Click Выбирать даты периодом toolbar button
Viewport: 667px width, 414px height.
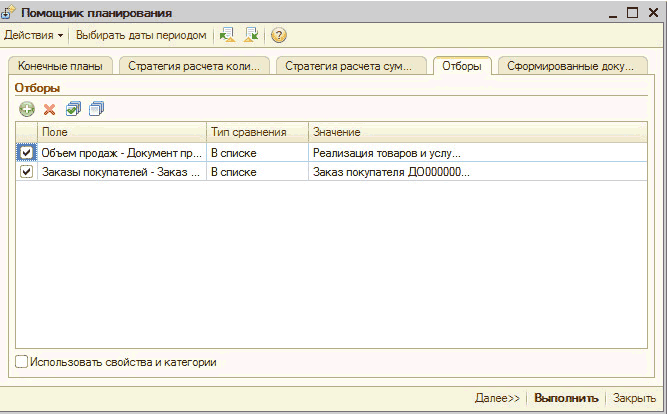[x=141, y=35]
